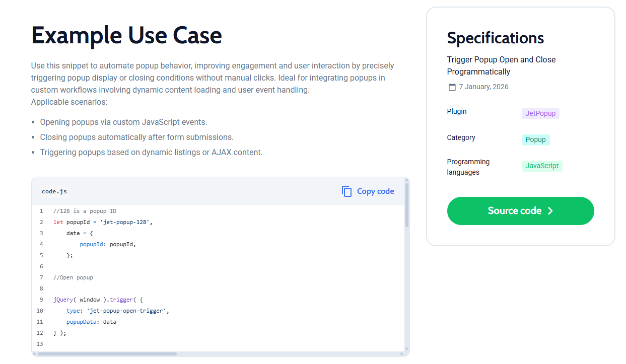Click the "Example Use Case" heading
Viewport: 626px width, 364px height.
pyautogui.click(x=126, y=36)
